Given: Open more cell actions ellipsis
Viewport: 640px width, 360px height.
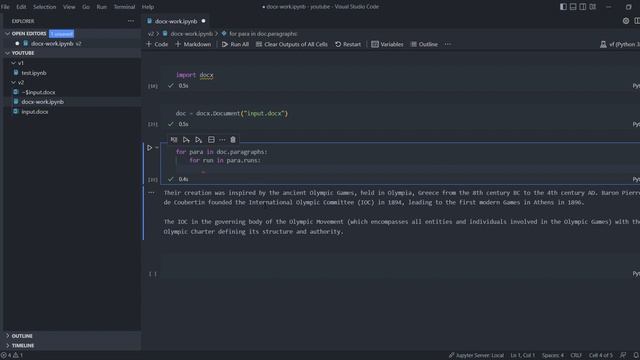Looking at the screenshot, I should click(222, 140).
